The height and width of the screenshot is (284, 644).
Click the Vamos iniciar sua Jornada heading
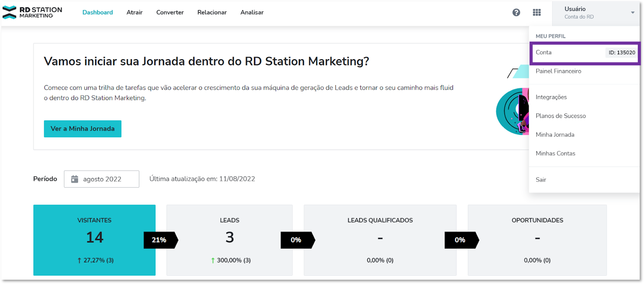click(x=206, y=61)
